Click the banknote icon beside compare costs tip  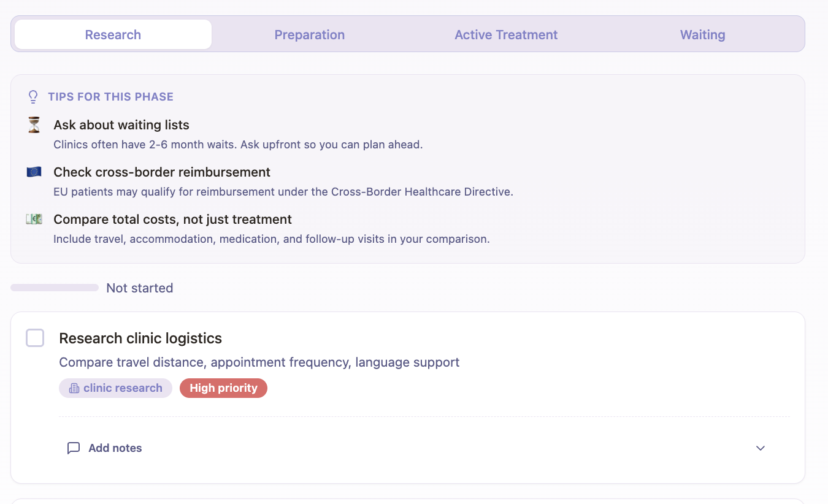pos(34,219)
